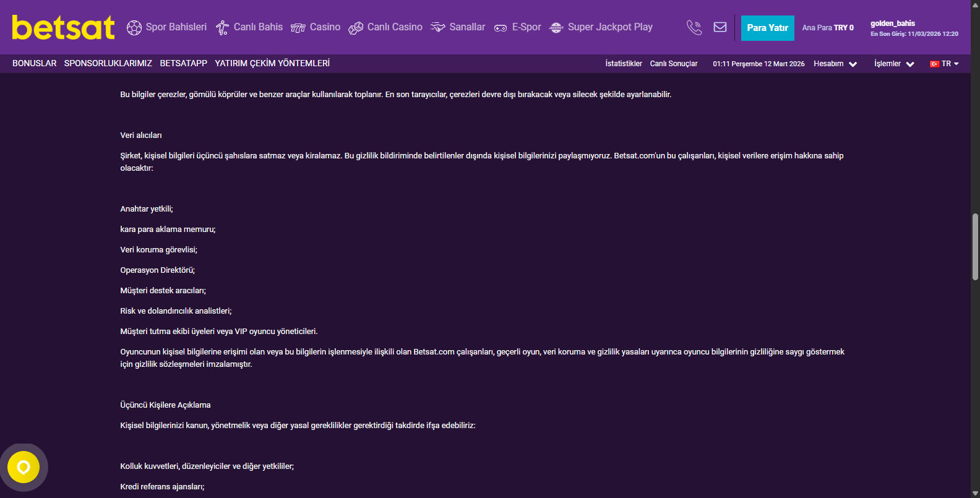Open the İstatistikler link
Viewport: 980px width, 498px height.
click(624, 64)
